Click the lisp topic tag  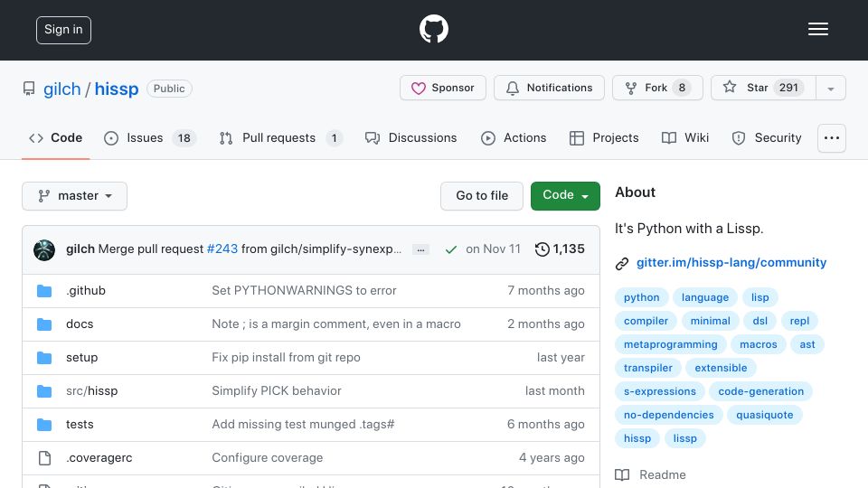(760, 297)
